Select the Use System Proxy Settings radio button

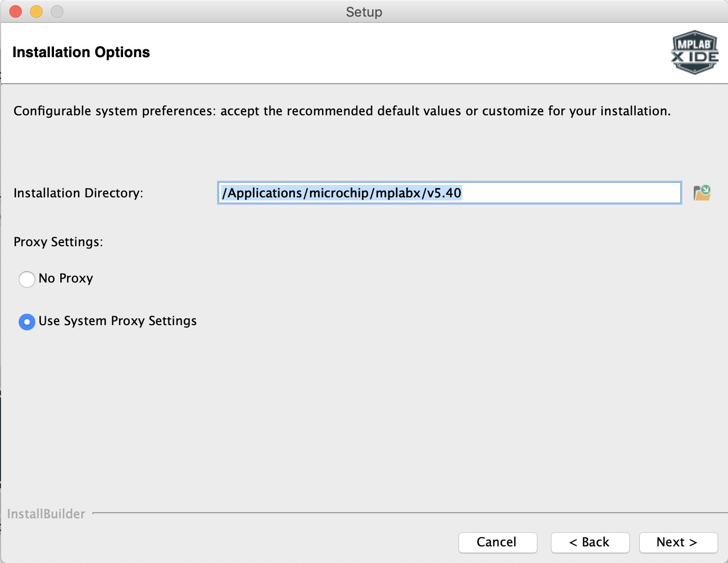tap(27, 322)
